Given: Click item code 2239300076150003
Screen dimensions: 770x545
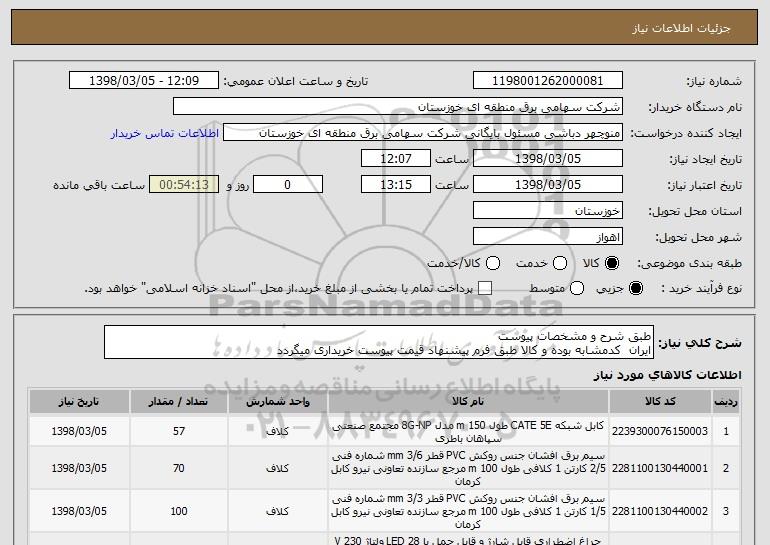Looking at the screenshot, I should [660, 431].
